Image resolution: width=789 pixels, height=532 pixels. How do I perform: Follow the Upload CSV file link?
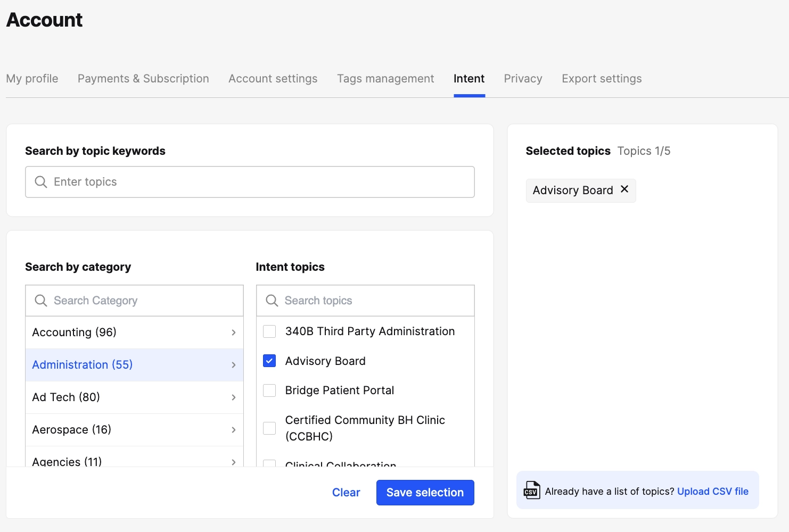coord(712,492)
